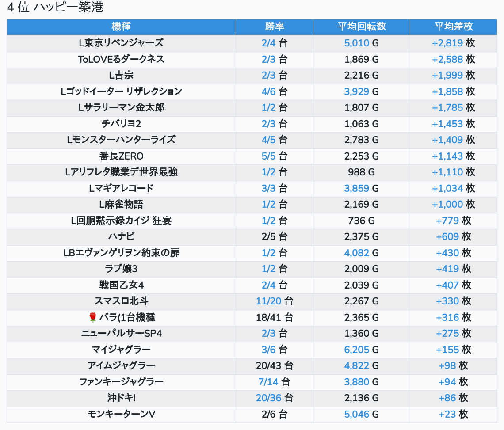Screen dimensions: 504x430
Task: Open the 11/20 win rate link for スマスロ北斗
Action: coord(268,301)
